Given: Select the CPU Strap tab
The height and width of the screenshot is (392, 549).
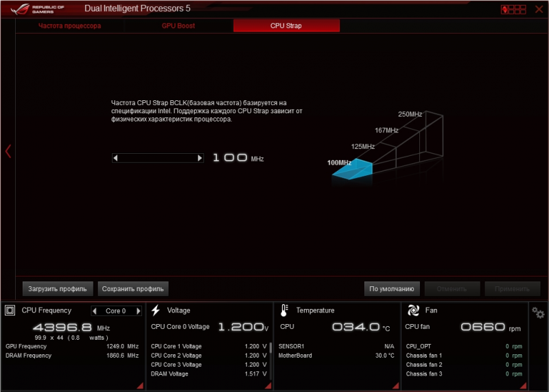Looking at the screenshot, I should 286,25.
